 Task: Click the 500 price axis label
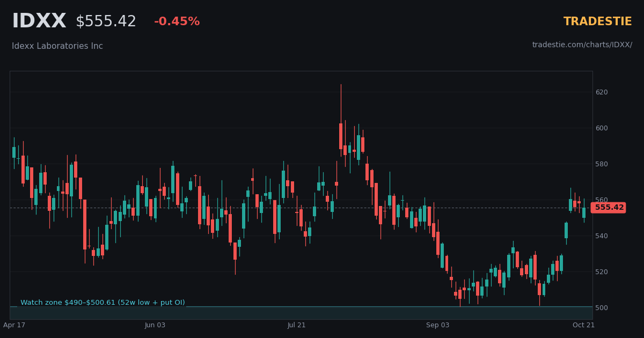click(x=602, y=308)
